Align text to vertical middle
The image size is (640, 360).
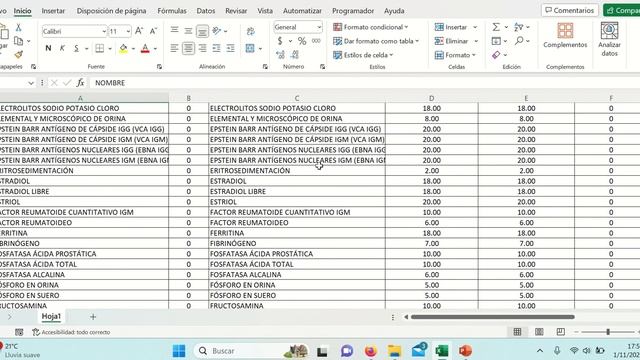(x=188, y=31)
